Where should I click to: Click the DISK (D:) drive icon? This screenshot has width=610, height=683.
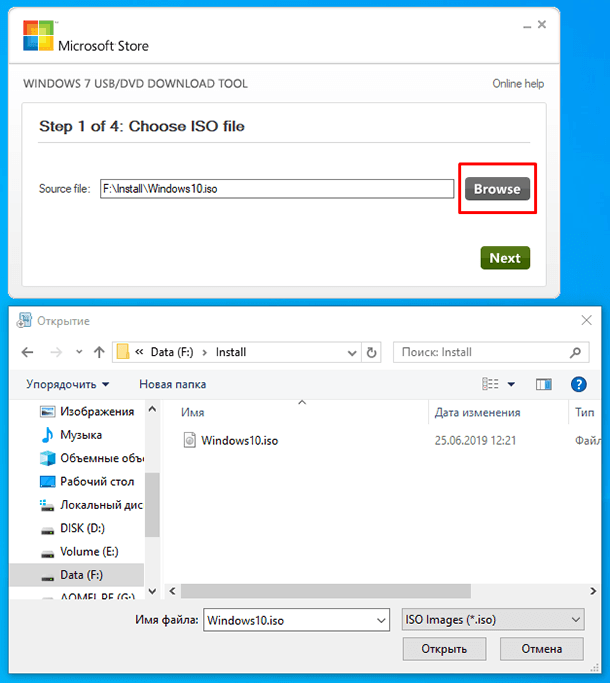click(47, 531)
